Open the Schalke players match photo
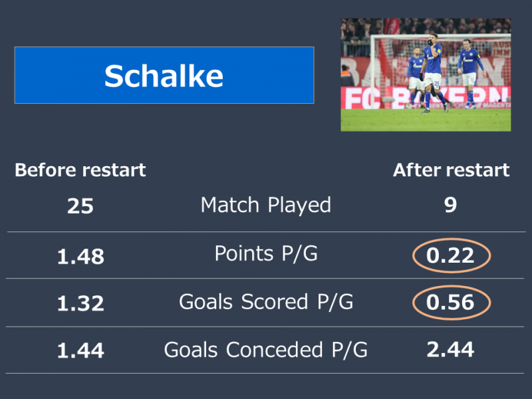The height and width of the screenshot is (399, 532). [x=426, y=74]
